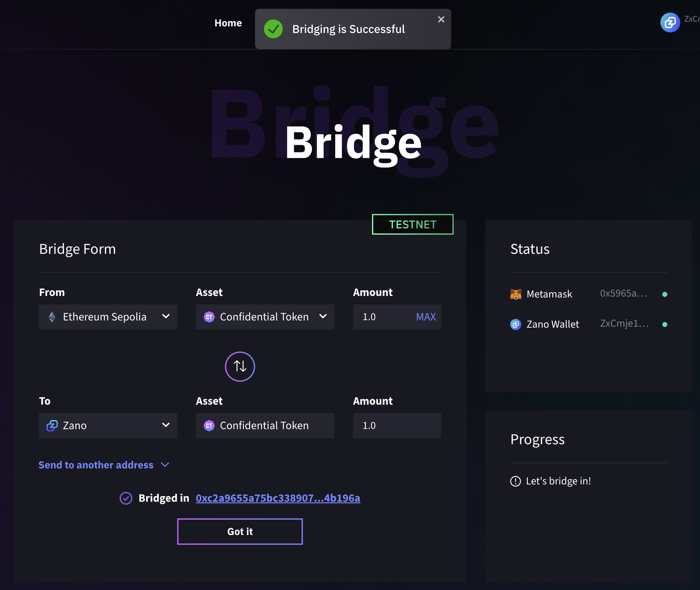
Task: Click the Zano Wallet green status dot
Action: (664, 325)
